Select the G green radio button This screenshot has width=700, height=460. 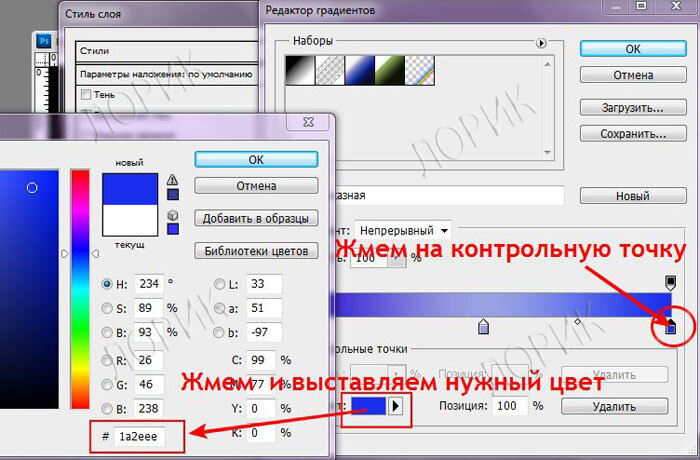[x=107, y=385]
